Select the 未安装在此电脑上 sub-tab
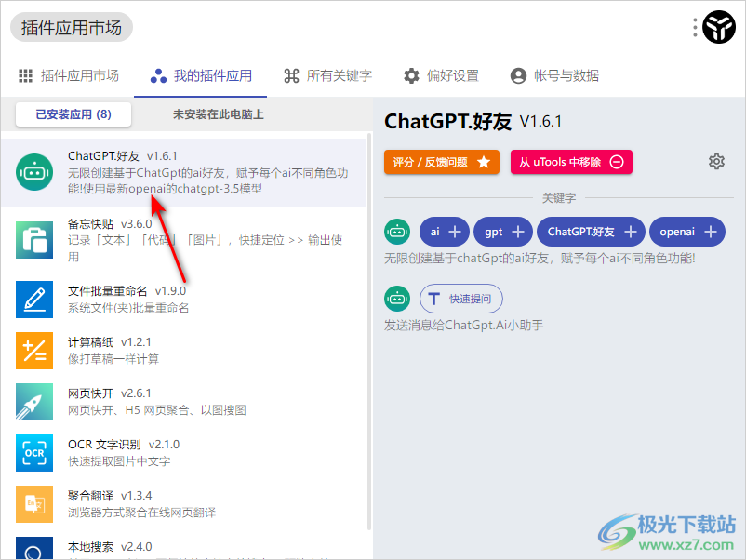Screen dimensions: 746x560 218,114
